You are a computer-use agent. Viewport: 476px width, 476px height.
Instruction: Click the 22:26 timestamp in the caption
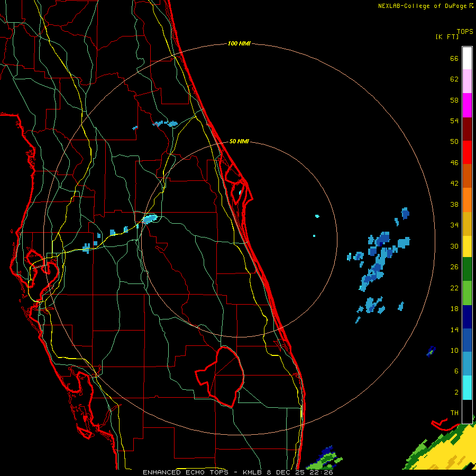[321, 472]
